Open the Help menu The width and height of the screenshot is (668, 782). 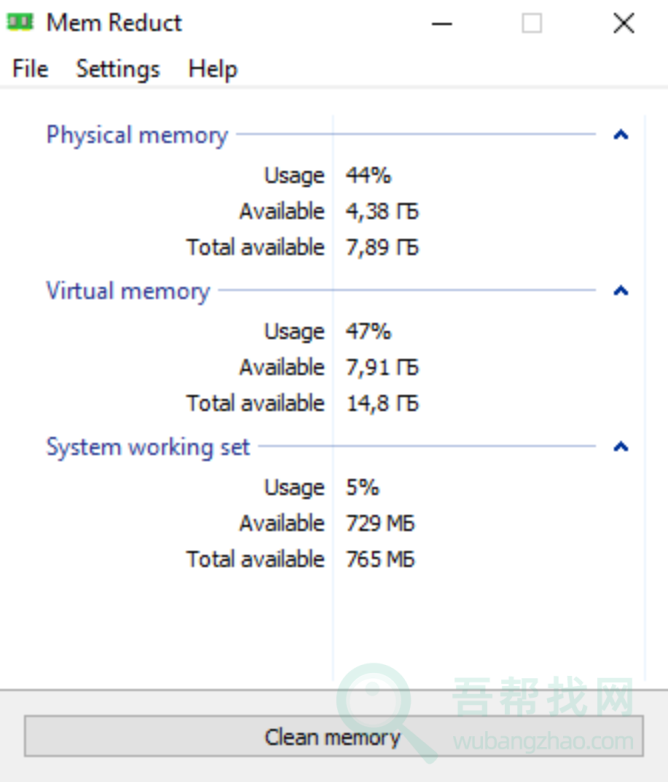pos(213,69)
